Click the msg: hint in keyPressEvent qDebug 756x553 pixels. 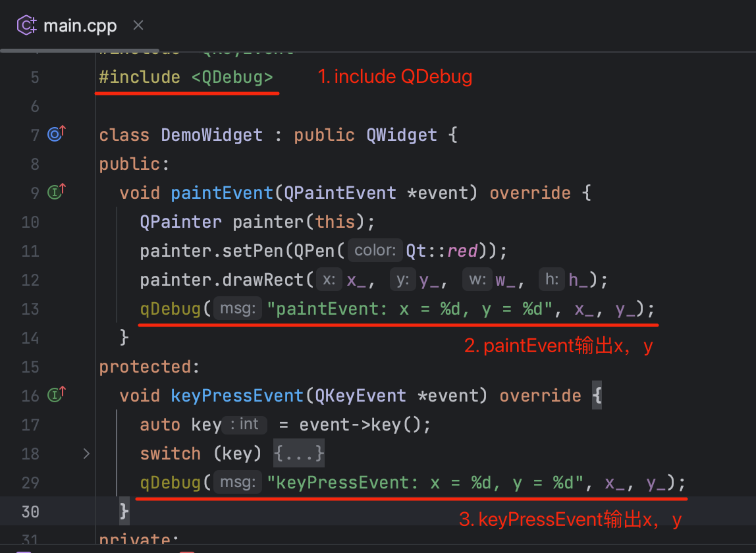click(x=238, y=482)
